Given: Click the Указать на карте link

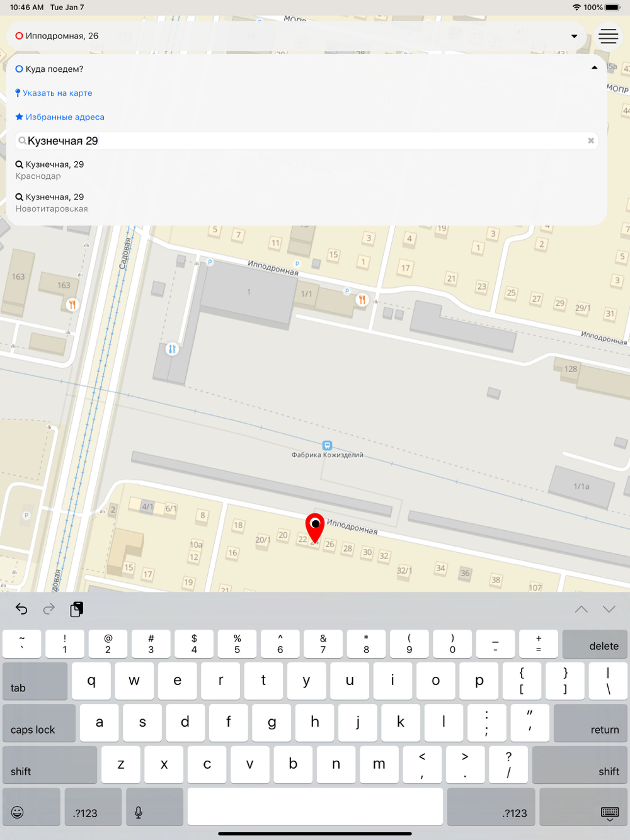Looking at the screenshot, I should pos(54,93).
